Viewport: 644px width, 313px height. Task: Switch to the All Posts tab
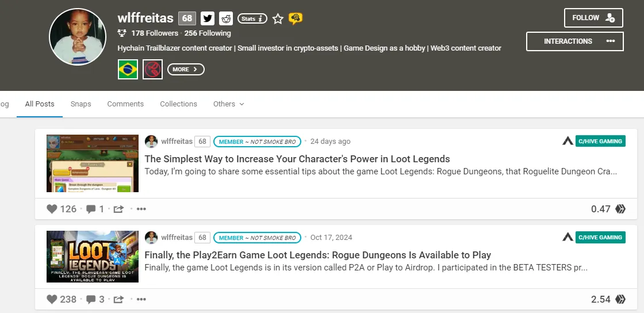(x=40, y=104)
